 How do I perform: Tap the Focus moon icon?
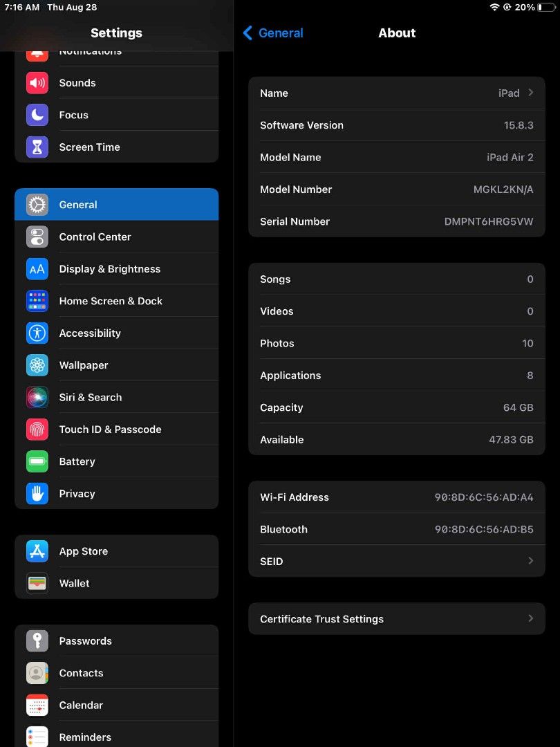pos(37,115)
